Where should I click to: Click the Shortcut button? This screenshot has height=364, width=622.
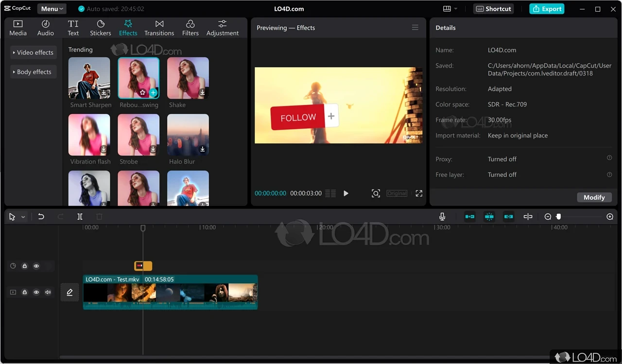click(493, 9)
